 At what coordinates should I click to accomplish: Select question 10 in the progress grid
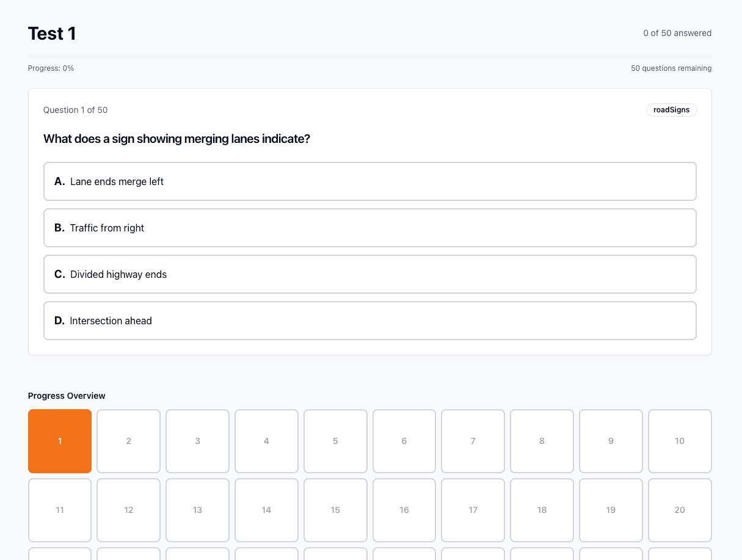click(680, 441)
